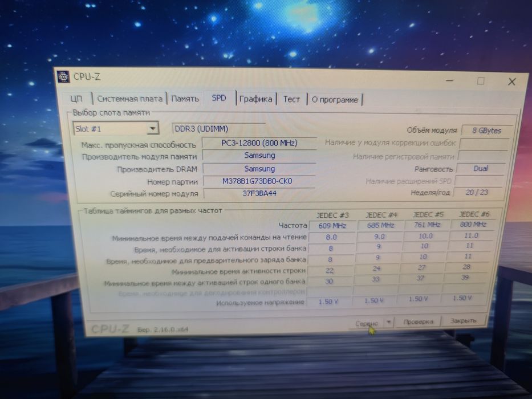532x399 pixels.
Task: Click the DDR3 (UDIMM) memory type field
Action: [219, 129]
